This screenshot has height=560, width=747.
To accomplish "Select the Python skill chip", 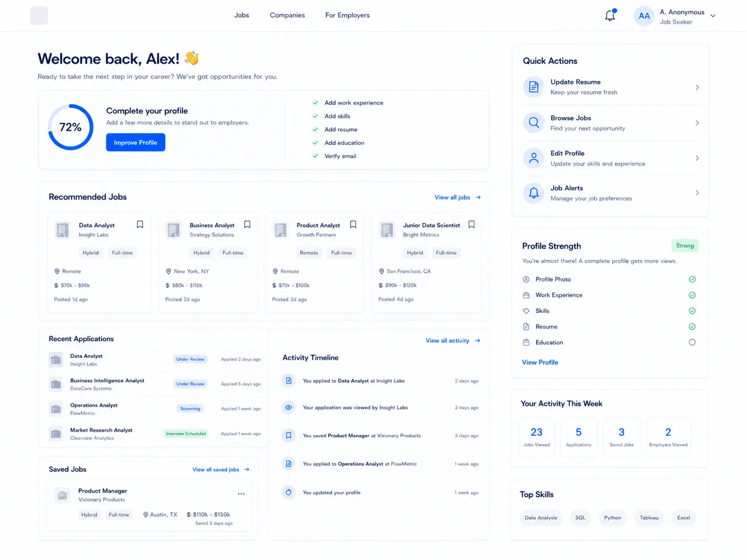I will (x=612, y=518).
